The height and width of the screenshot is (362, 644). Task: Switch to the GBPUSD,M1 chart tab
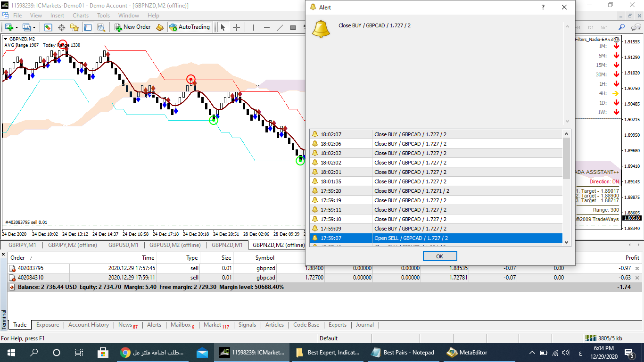click(x=124, y=245)
